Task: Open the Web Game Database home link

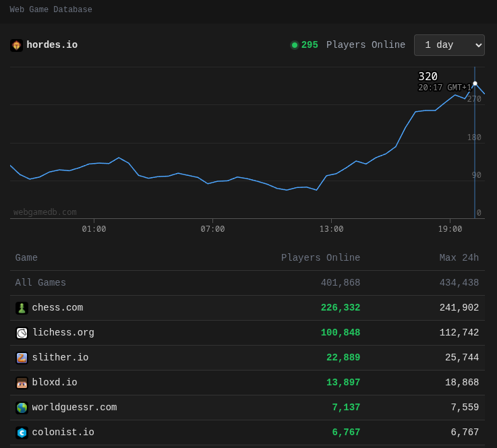Action: tap(51, 9)
